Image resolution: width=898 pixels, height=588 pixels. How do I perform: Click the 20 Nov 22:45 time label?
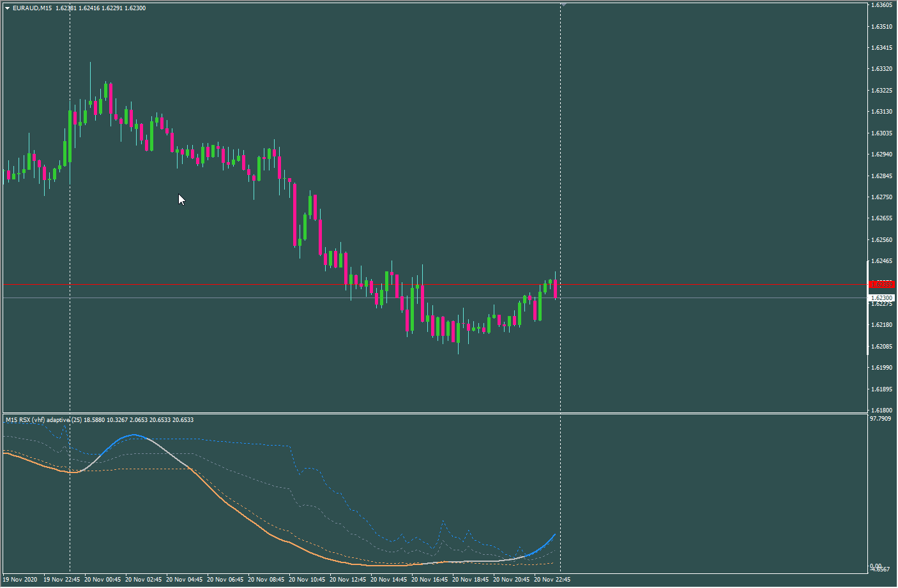[552, 580]
